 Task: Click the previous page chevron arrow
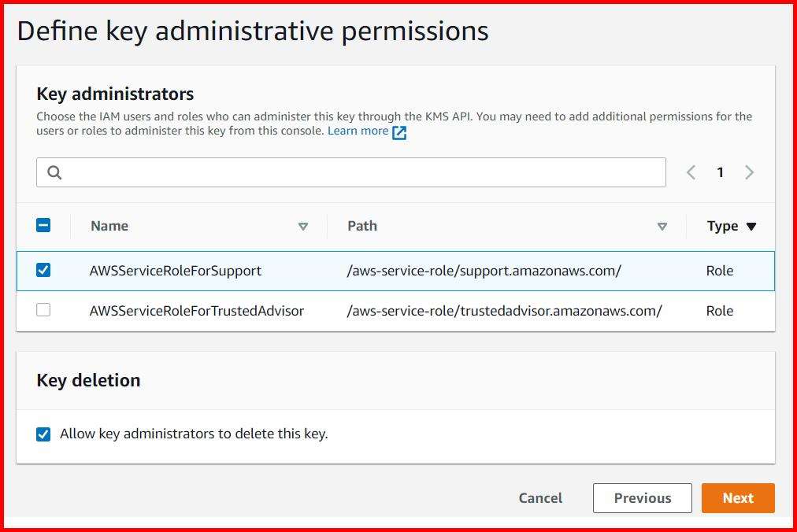tap(691, 172)
